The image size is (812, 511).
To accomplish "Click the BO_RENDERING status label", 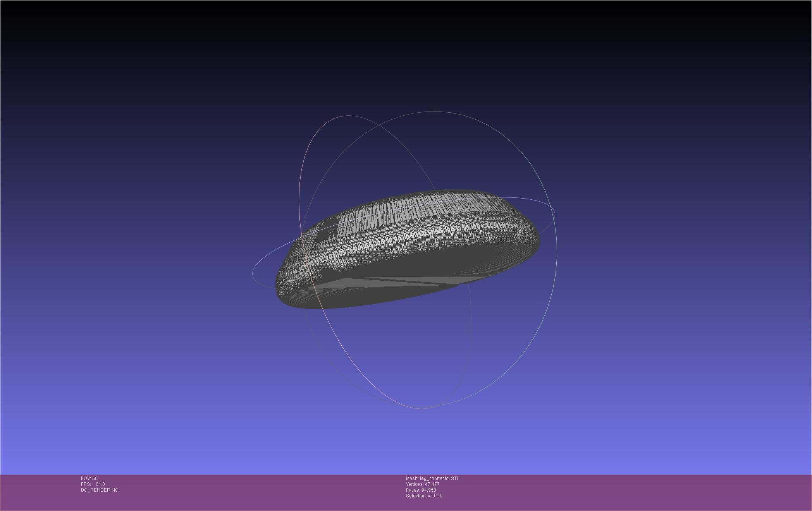I will [x=100, y=490].
